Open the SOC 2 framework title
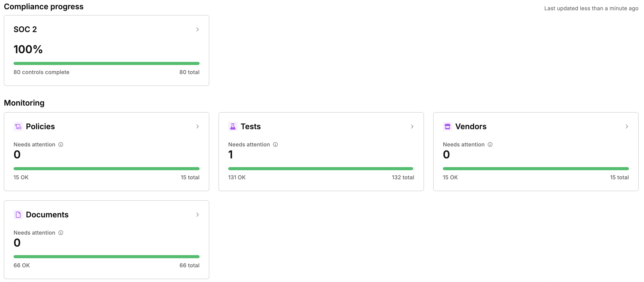Viewport: 644px width, 282px height. pos(25,30)
